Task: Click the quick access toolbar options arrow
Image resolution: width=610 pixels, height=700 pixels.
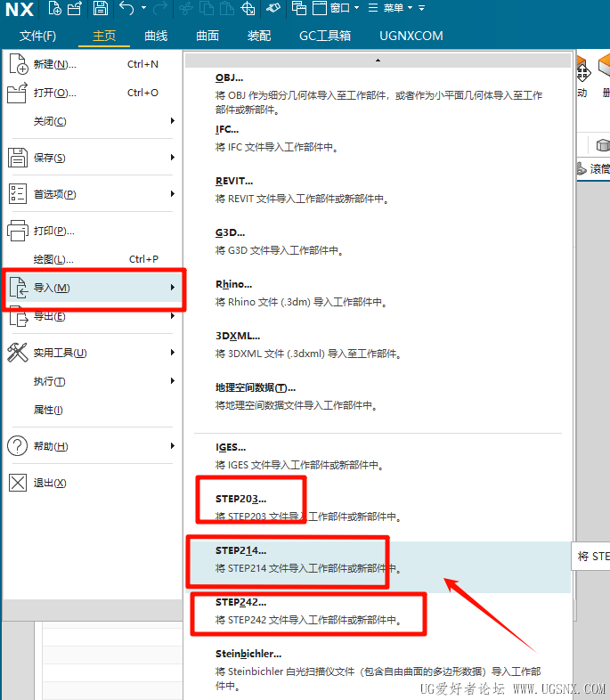Action: point(422,8)
